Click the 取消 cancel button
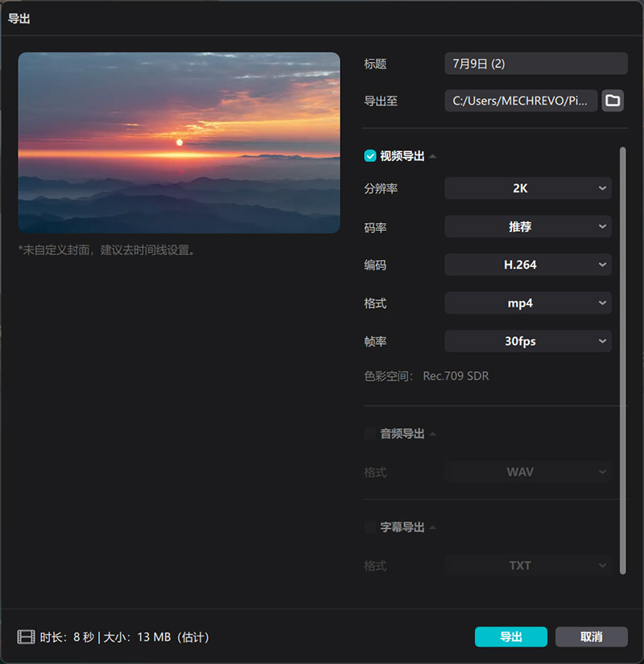The image size is (644, 664). coord(591,637)
